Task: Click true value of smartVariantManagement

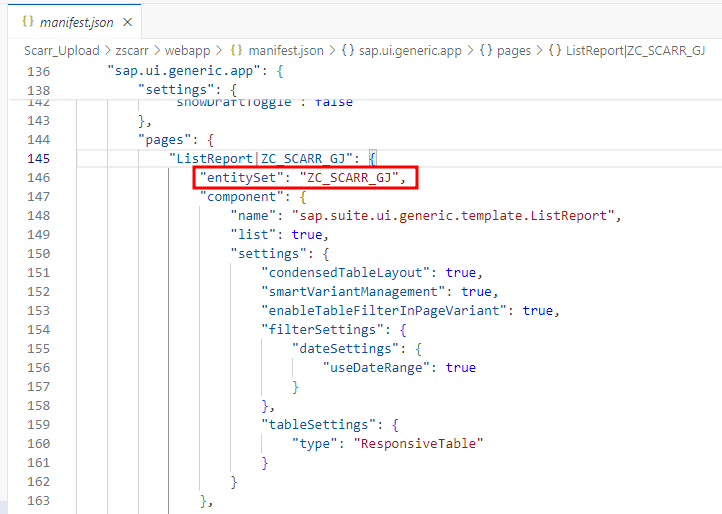Action: tap(476, 292)
